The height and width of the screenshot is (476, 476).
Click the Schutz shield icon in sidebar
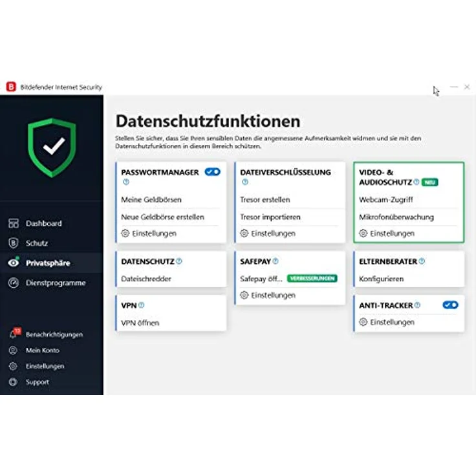tap(14, 243)
